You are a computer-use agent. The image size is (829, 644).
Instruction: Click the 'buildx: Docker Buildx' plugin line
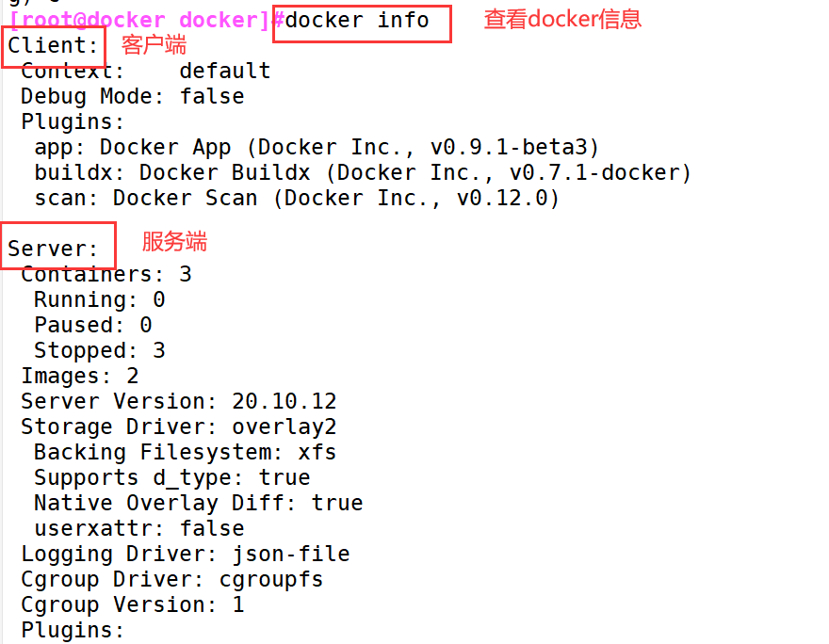coord(363,172)
